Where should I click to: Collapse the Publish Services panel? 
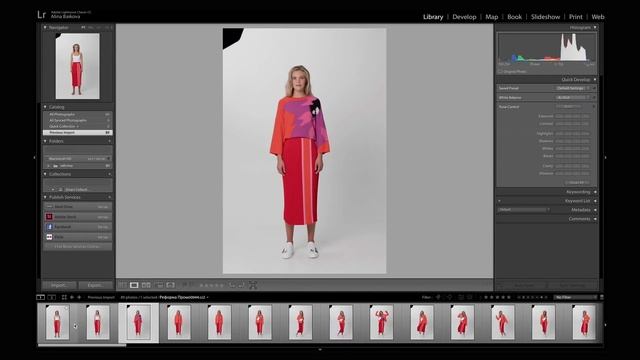(45, 198)
